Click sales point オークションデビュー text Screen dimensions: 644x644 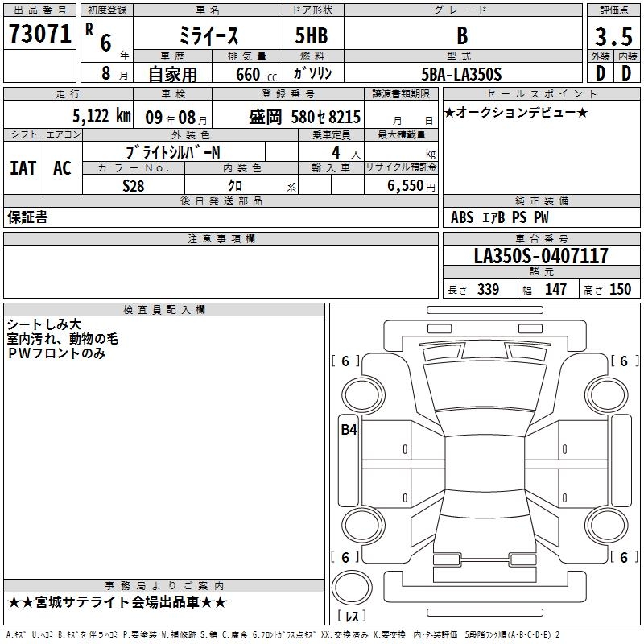(x=516, y=112)
